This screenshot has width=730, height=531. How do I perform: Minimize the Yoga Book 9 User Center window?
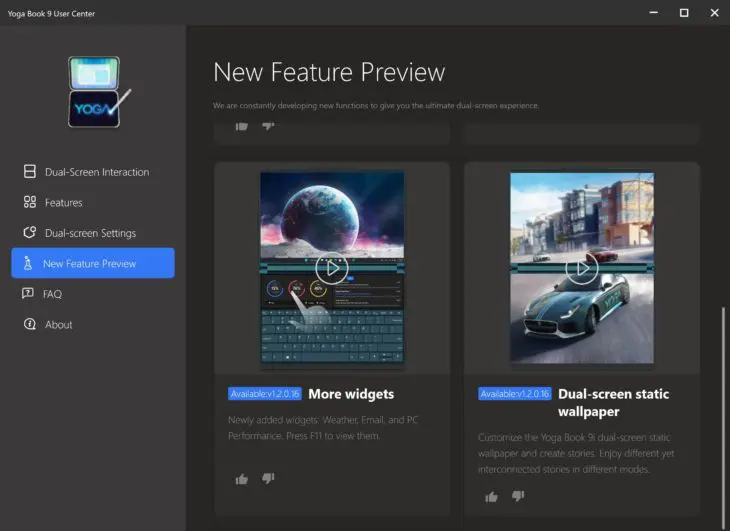[x=654, y=13]
